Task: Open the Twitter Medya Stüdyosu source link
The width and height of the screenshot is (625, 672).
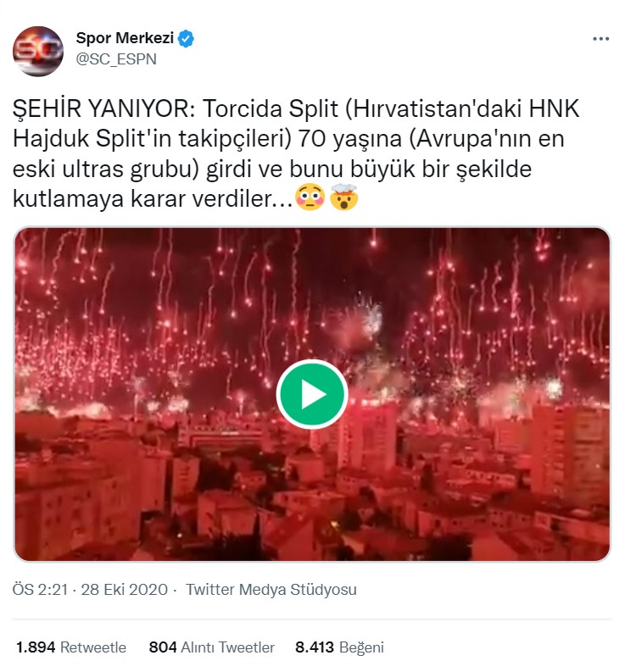Action: [x=271, y=589]
